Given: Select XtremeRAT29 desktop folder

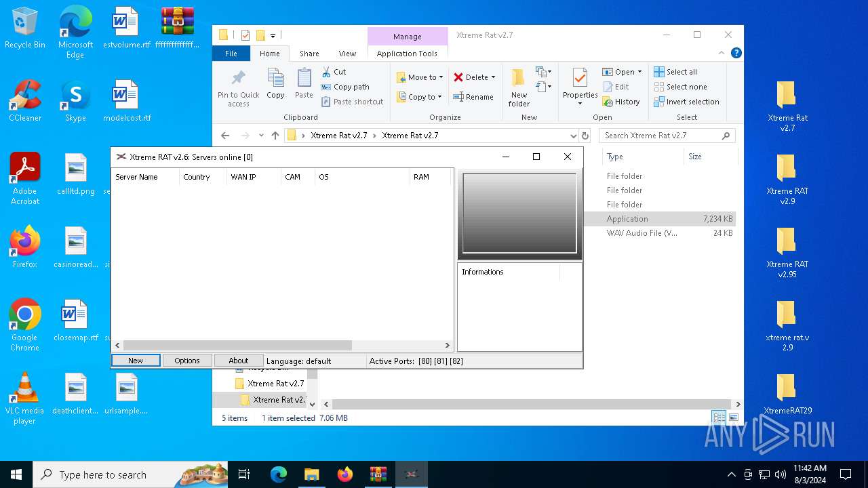Looking at the screenshot, I should [787, 394].
